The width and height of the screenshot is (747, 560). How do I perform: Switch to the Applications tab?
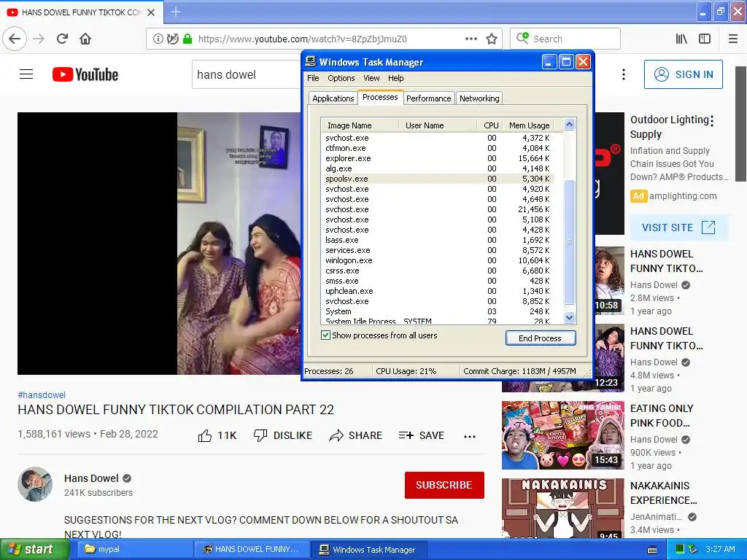click(333, 98)
